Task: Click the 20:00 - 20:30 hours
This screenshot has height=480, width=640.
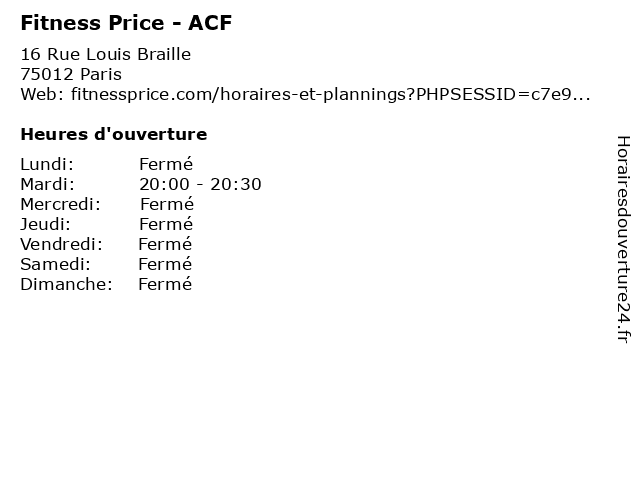Action: [200, 184]
